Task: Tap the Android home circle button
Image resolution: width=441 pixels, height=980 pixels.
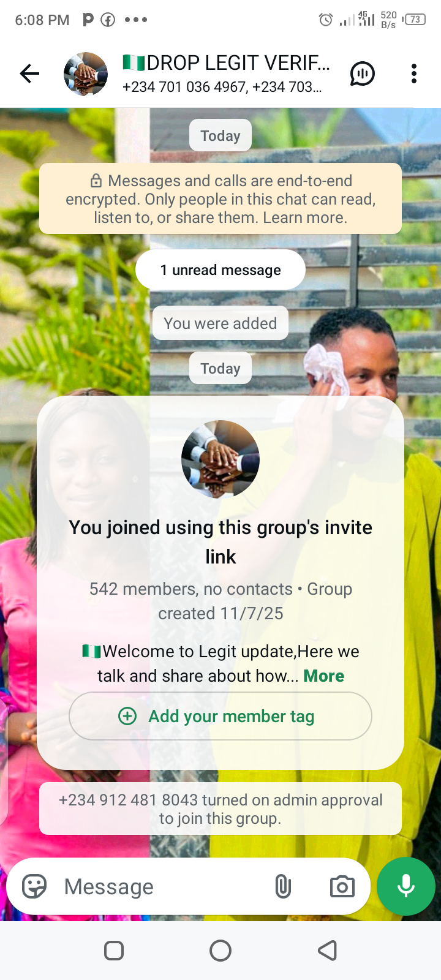Action: pos(221,951)
